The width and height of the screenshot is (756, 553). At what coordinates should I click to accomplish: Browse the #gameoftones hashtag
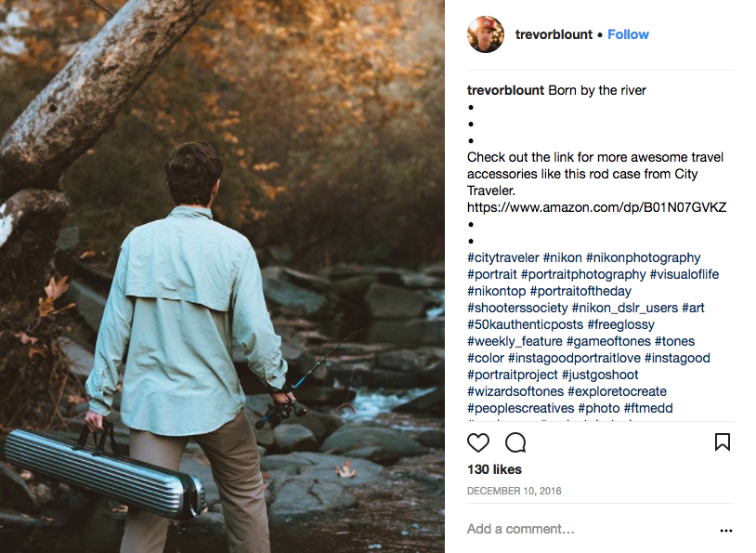click(x=607, y=341)
